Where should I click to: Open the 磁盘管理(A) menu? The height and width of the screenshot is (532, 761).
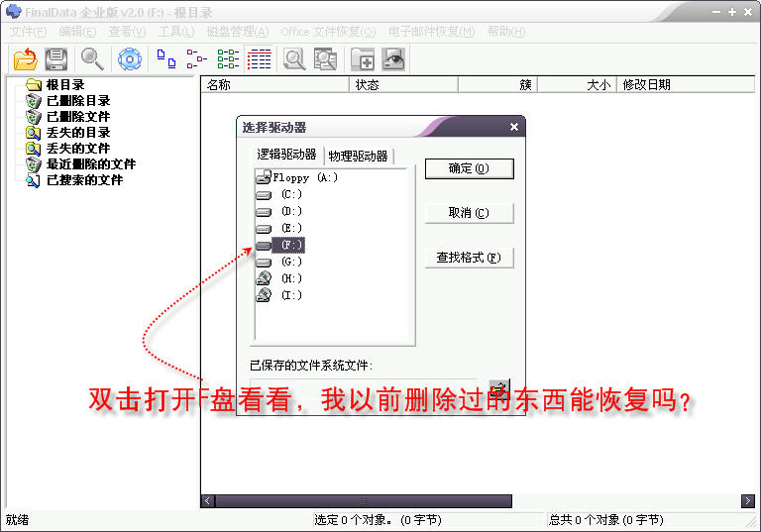[x=238, y=32]
